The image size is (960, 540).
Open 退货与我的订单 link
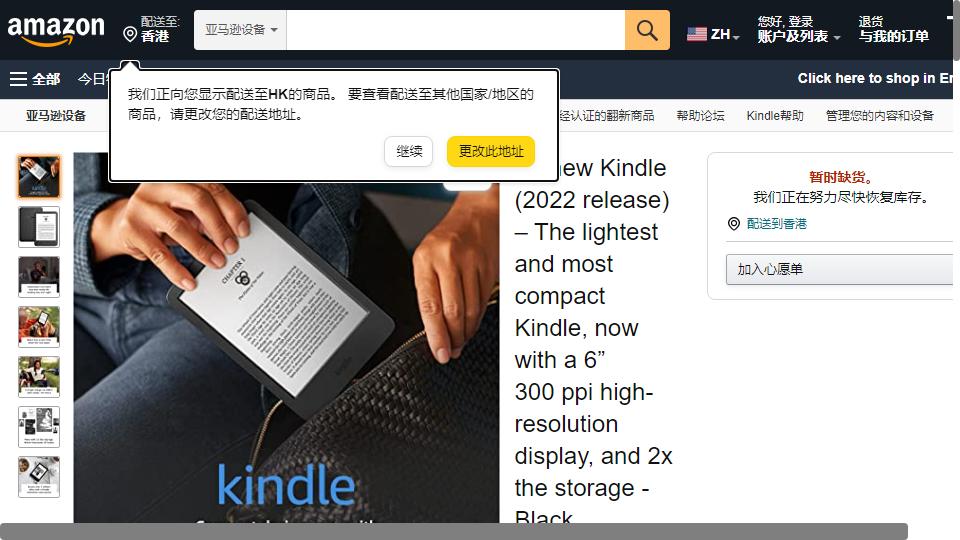(893, 29)
